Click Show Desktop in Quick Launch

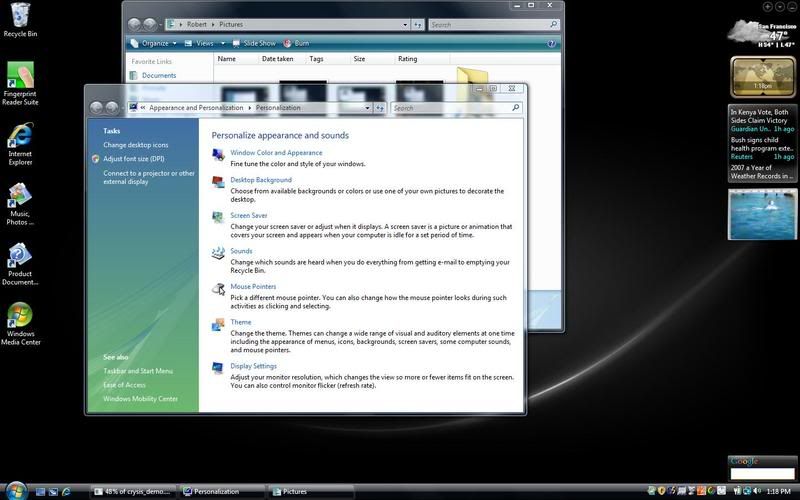point(40,492)
